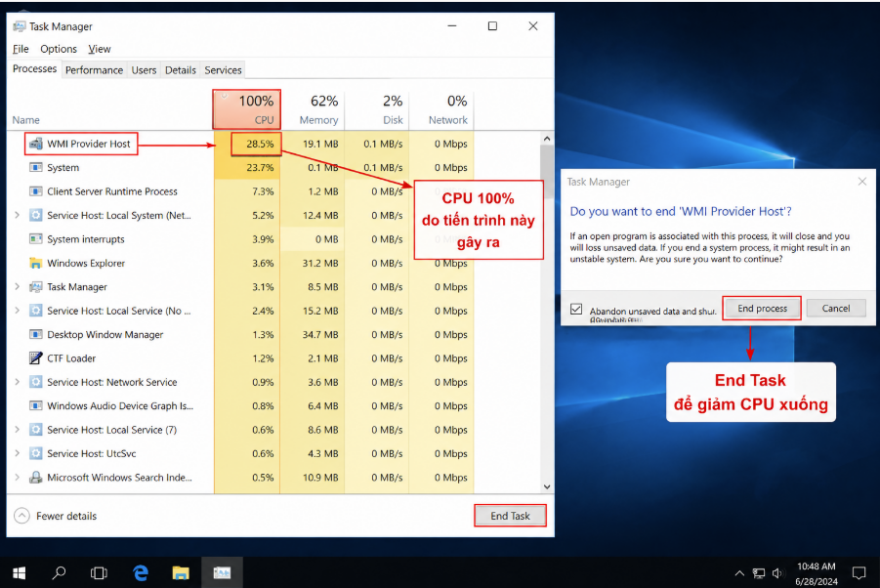Click the Client Server Runtime Process icon
Image resolution: width=880 pixels, height=588 pixels.
coord(36,191)
